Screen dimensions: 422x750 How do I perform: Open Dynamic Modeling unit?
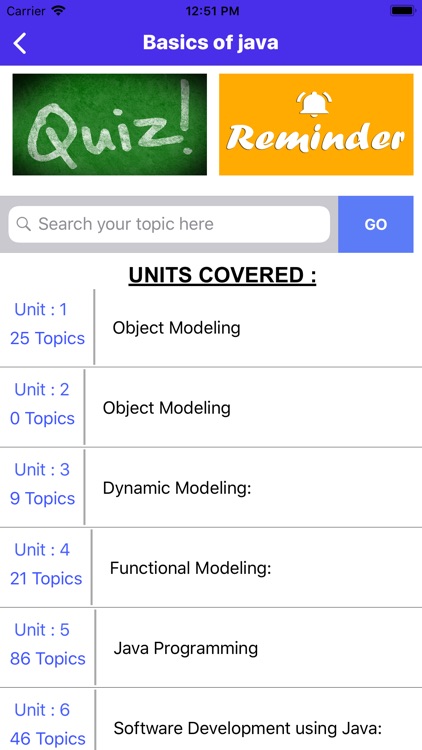click(211, 488)
